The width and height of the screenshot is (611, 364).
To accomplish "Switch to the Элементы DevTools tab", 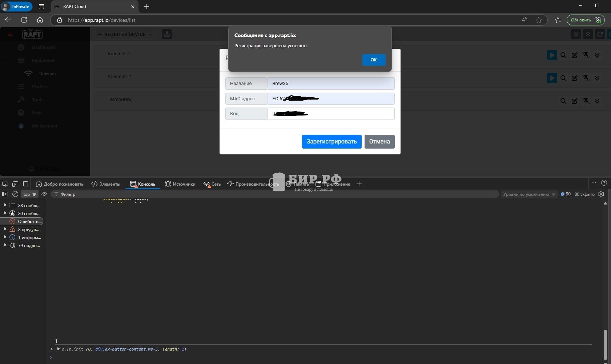I will [106, 184].
